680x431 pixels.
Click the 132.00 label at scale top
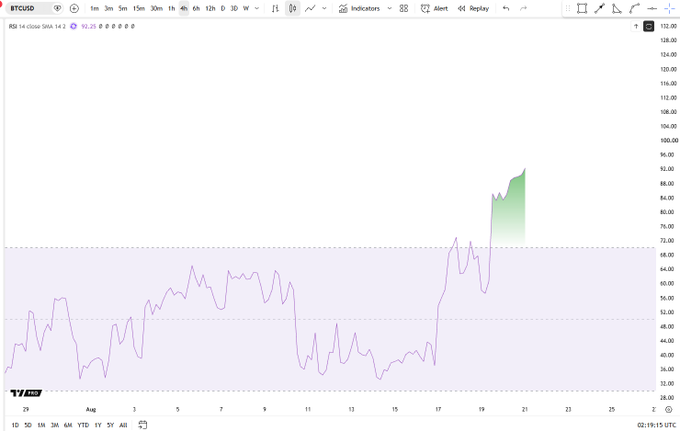coord(668,26)
